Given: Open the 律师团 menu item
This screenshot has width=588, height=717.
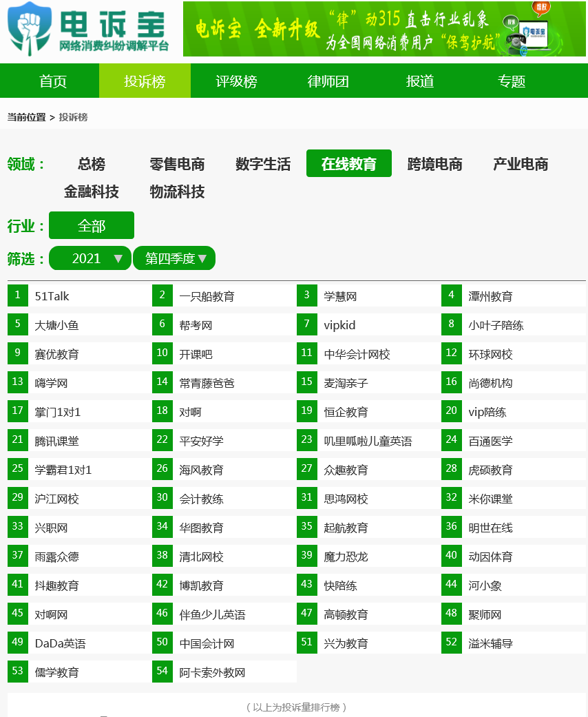Looking at the screenshot, I should point(328,81).
